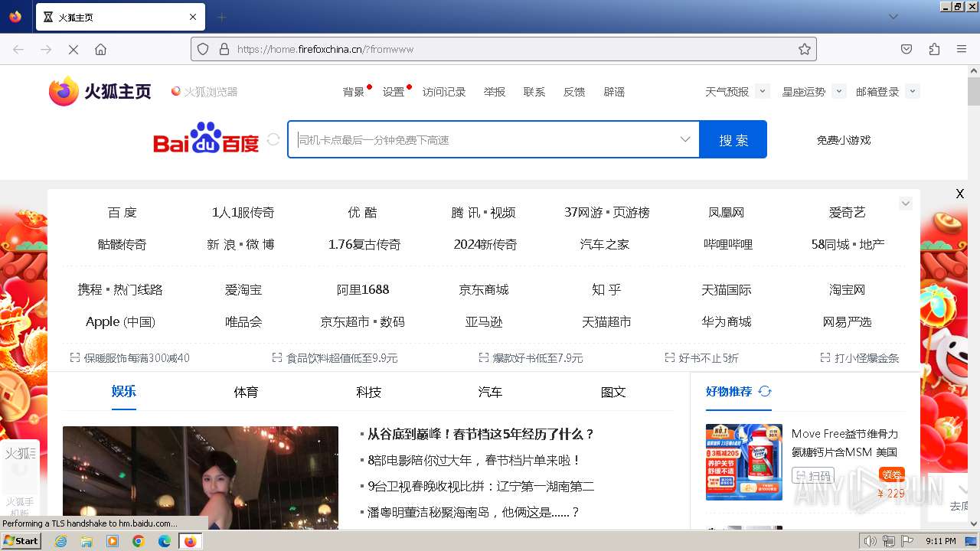This screenshot has height=551, width=980.
Task: Switch to the 汽车 tab
Action: [x=490, y=392]
